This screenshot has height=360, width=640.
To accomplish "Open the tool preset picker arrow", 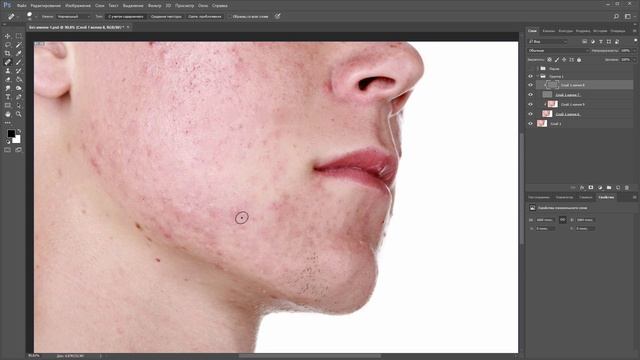I will [x=19, y=17].
